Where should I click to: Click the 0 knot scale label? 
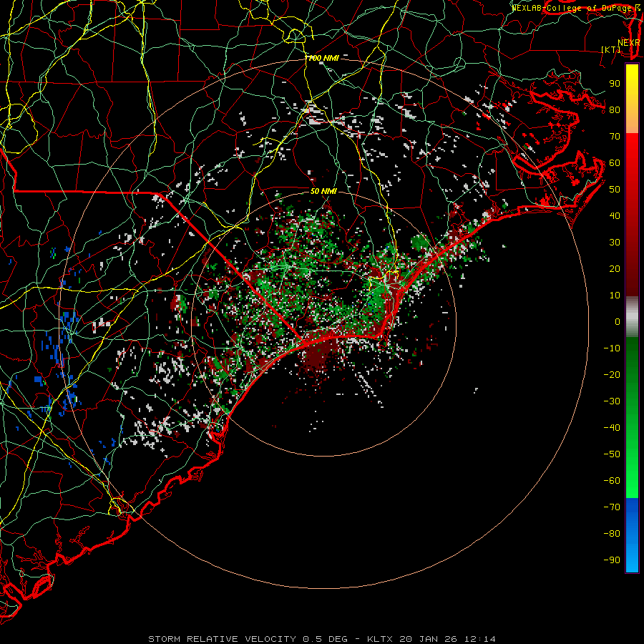click(618, 322)
